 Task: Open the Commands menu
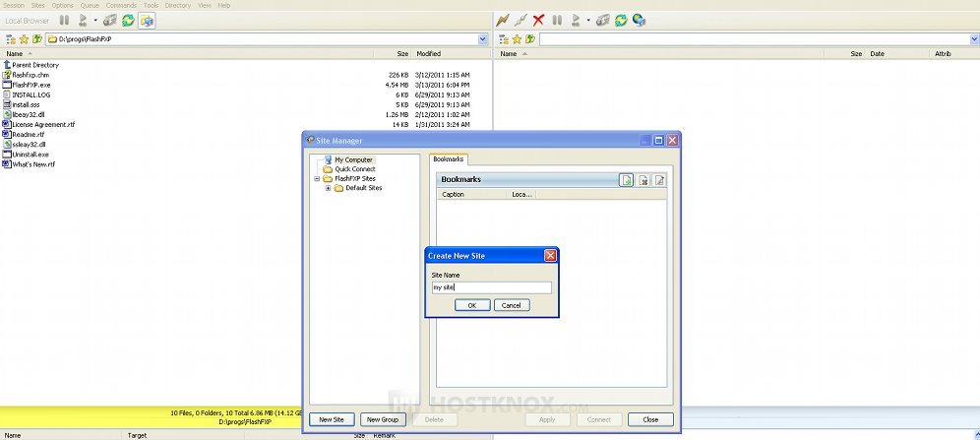pyautogui.click(x=121, y=5)
